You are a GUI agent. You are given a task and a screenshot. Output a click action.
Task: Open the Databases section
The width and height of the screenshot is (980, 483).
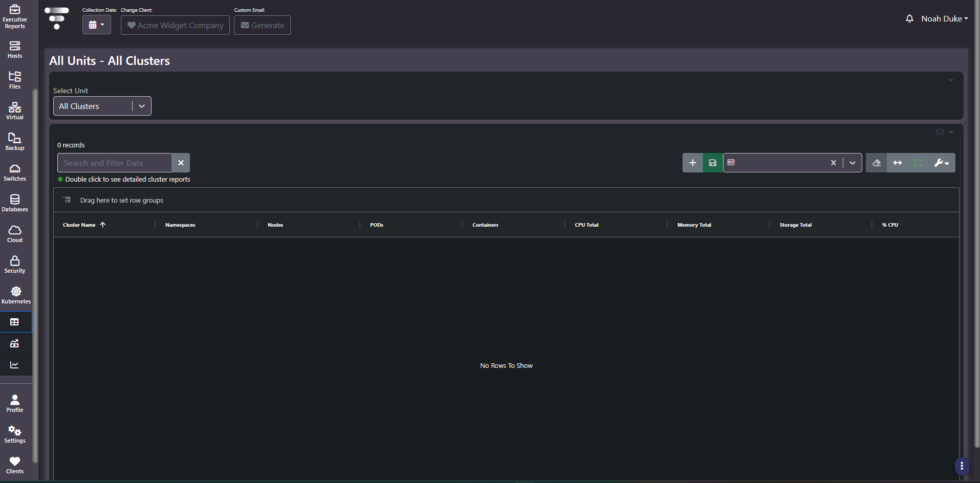click(x=15, y=203)
